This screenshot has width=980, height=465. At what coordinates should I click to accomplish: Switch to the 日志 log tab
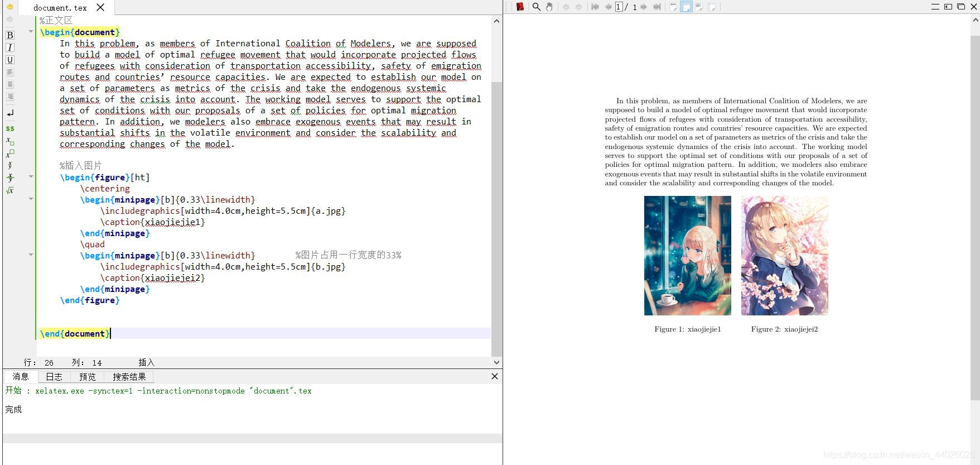tap(54, 377)
